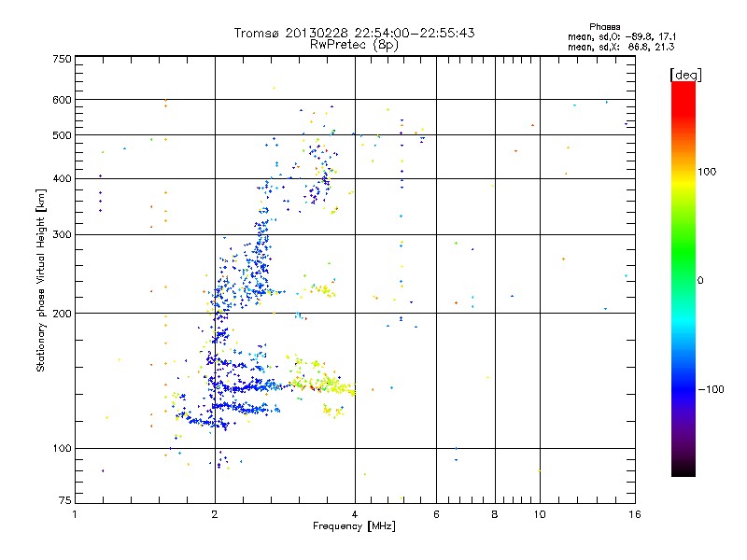Click x-axis tick label '1'
Viewport: 747px width, 560px height.
[75, 514]
